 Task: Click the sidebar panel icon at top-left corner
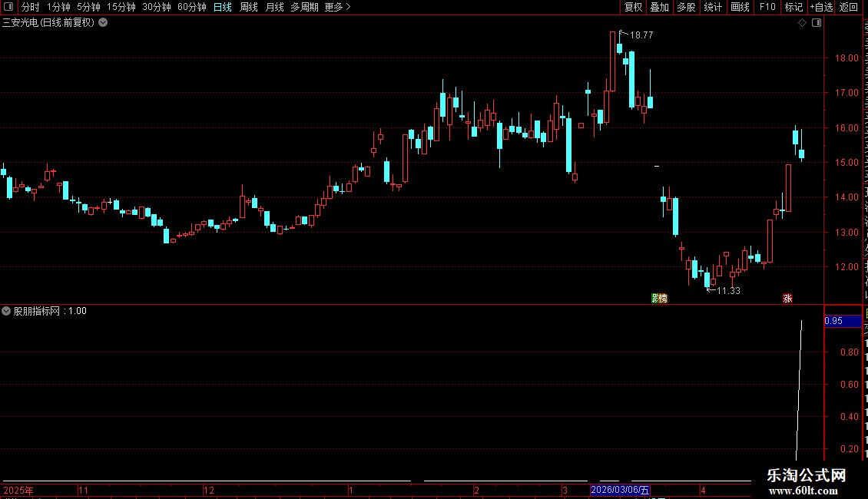point(8,7)
